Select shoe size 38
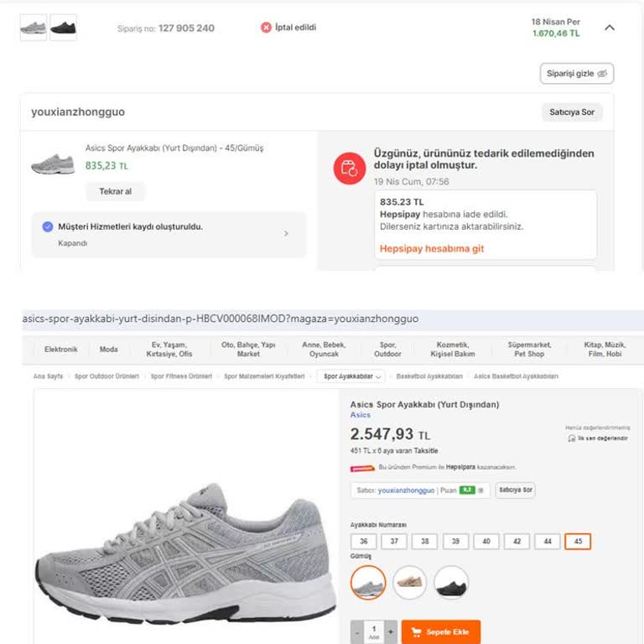Viewport: 644px width, 644px height. (x=424, y=542)
